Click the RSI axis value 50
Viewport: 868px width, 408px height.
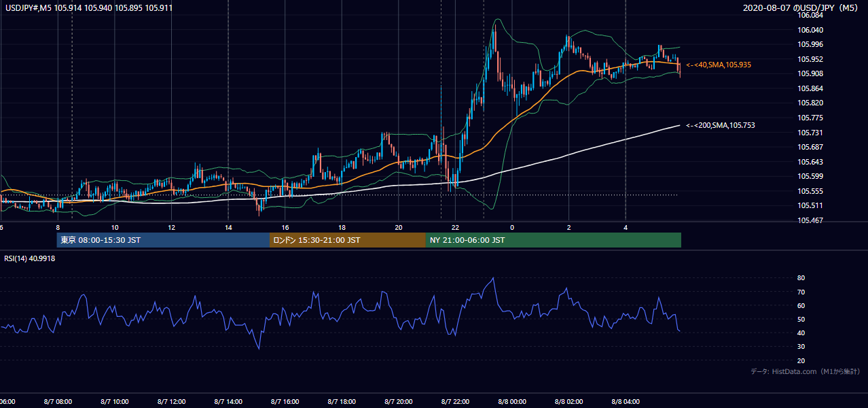[801, 319]
